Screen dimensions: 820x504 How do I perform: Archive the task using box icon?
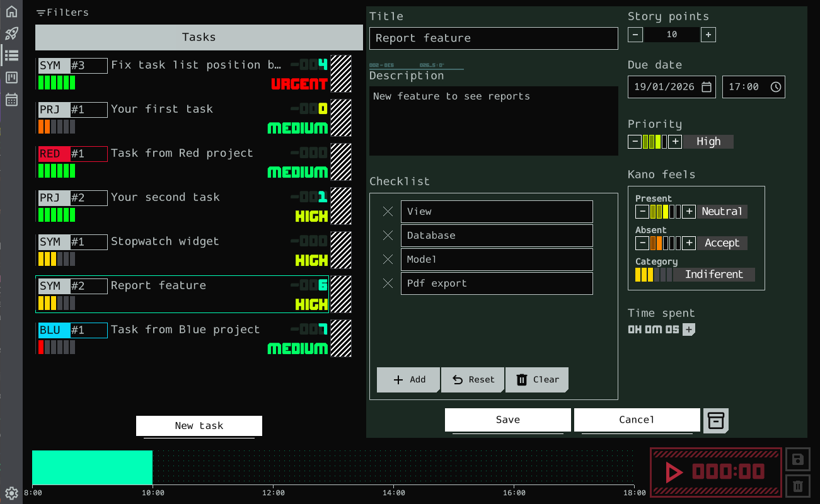(715, 421)
